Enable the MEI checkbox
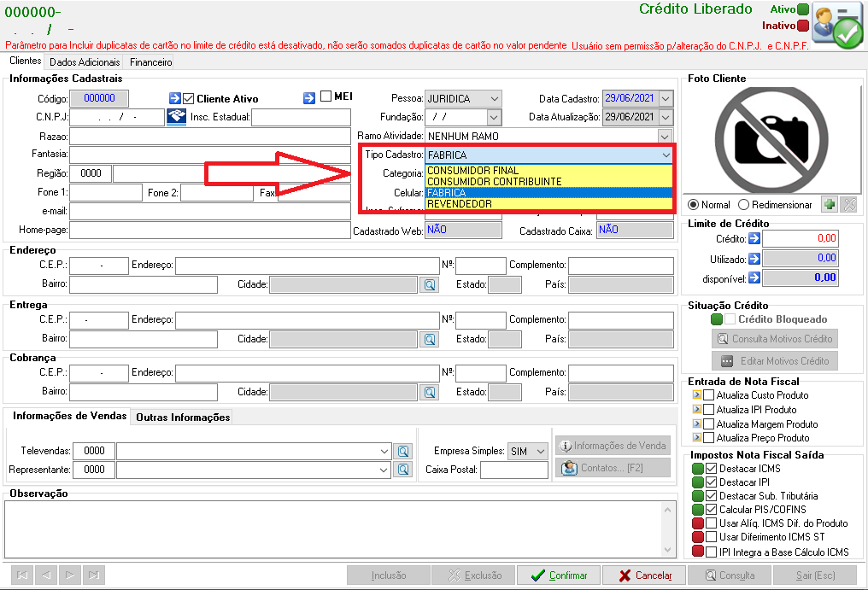Screen dimensions: 868x590 click(326, 96)
